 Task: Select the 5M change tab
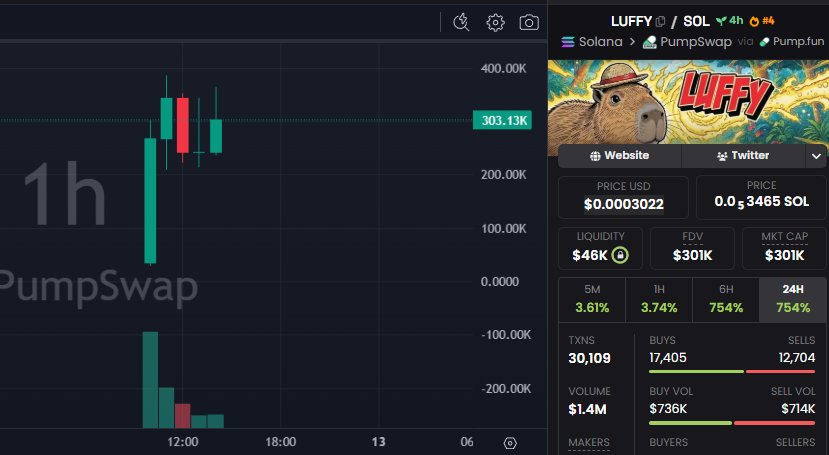pos(592,300)
